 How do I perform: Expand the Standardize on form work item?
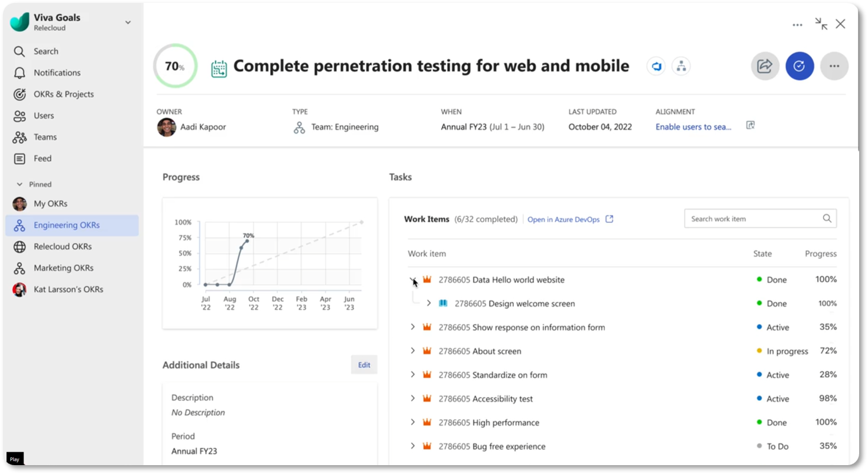pos(413,375)
